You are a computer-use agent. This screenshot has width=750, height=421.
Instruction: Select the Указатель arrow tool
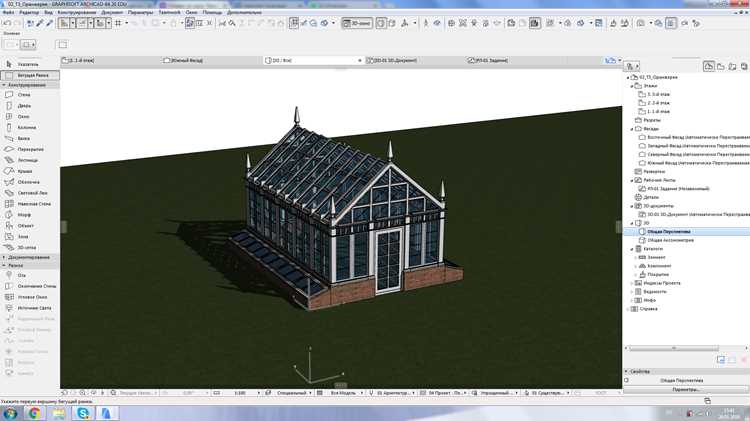click(30, 64)
